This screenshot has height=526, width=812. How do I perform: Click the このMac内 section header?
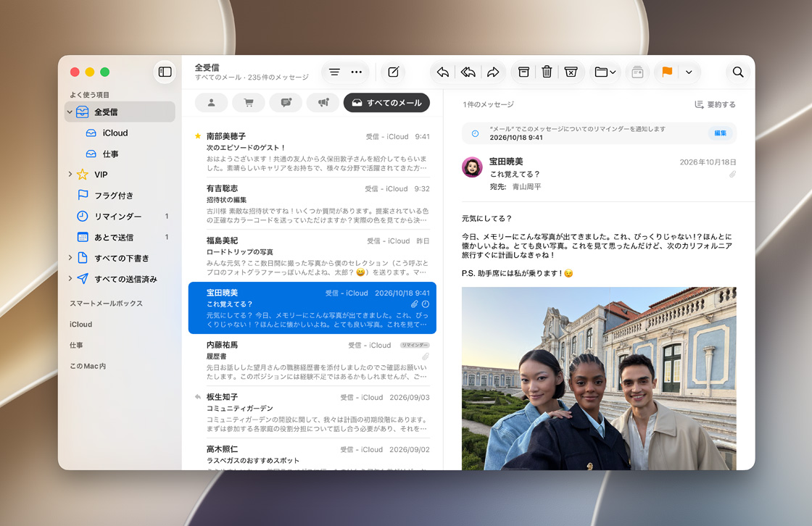pyautogui.click(x=88, y=366)
